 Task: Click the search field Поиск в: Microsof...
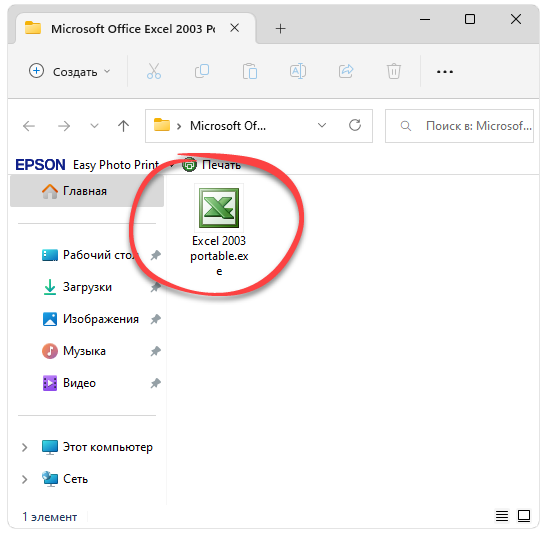pyautogui.click(x=459, y=126)
